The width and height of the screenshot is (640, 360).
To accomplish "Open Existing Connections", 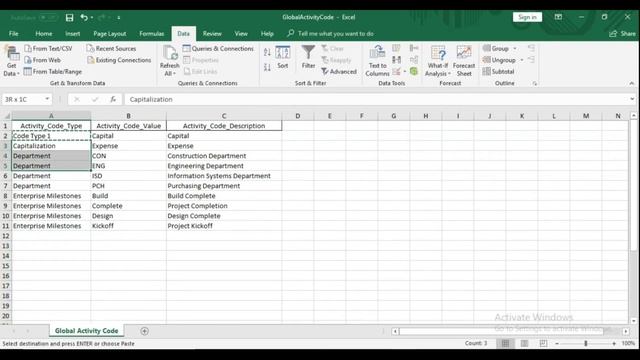I will [x=119, y=60].
